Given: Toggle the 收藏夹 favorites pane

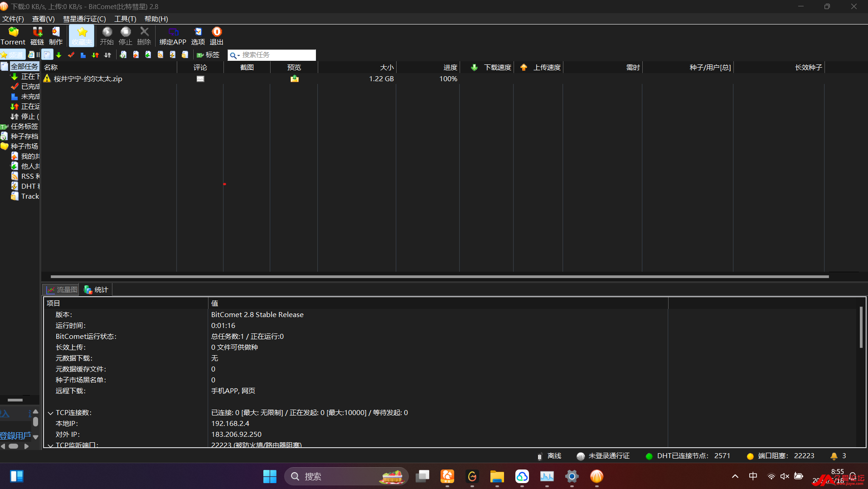Looking at the screenshot, I should (x=82, y=36).
